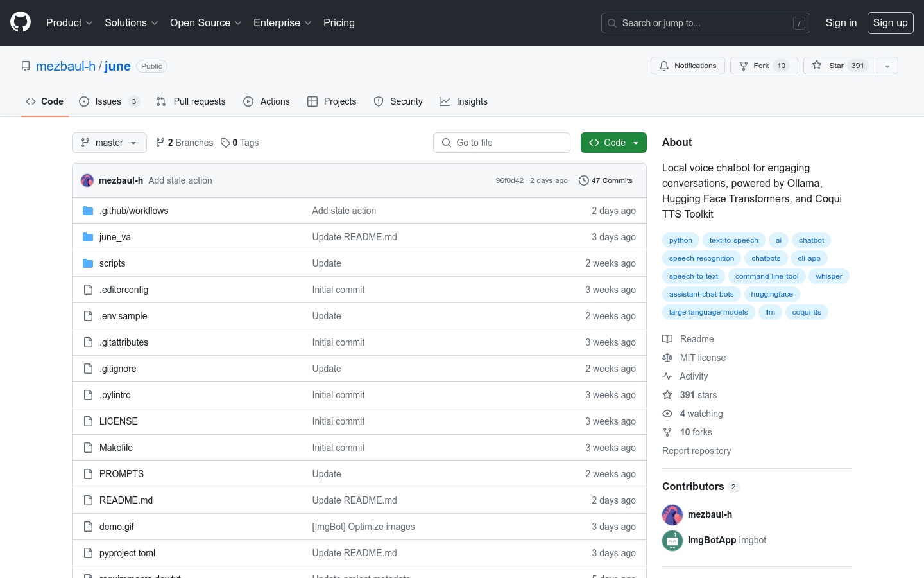Open MIT license link
924x578 pixels.
tap(694, 358)
